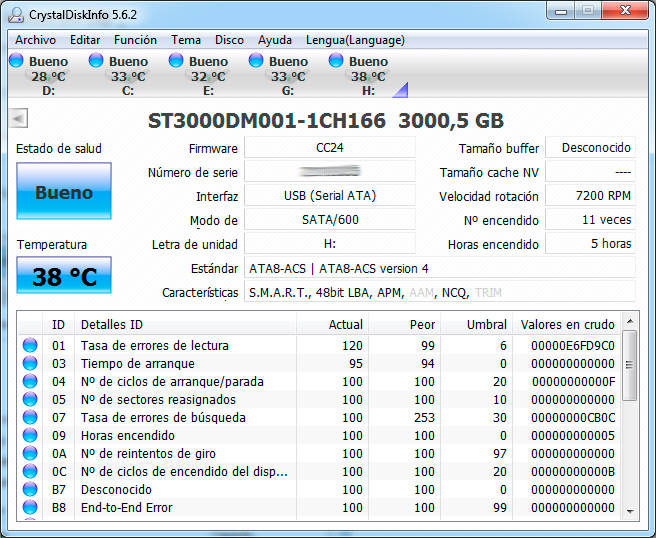Image resolution: width=656 pixels, height=538 pixels.
Task: Click the 5 horas power-on hours
Action: click(590, 244)
